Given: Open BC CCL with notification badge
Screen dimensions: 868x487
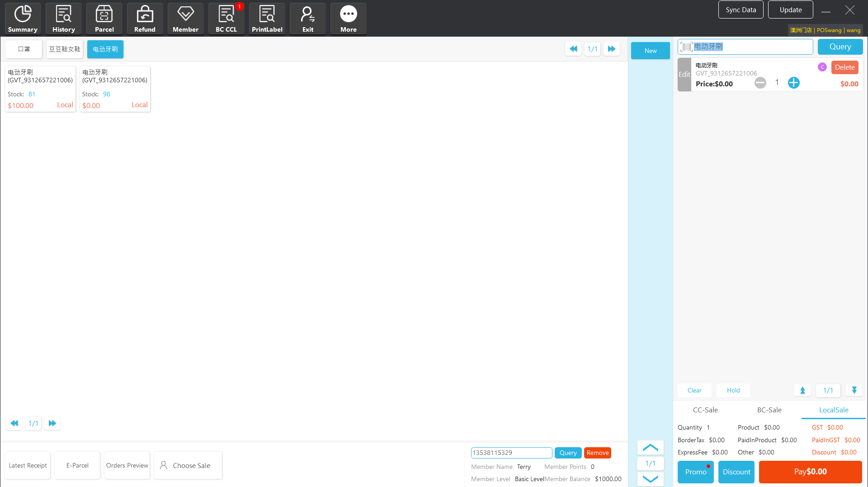Looking at the screenshot, I should (x=226, y=19).
